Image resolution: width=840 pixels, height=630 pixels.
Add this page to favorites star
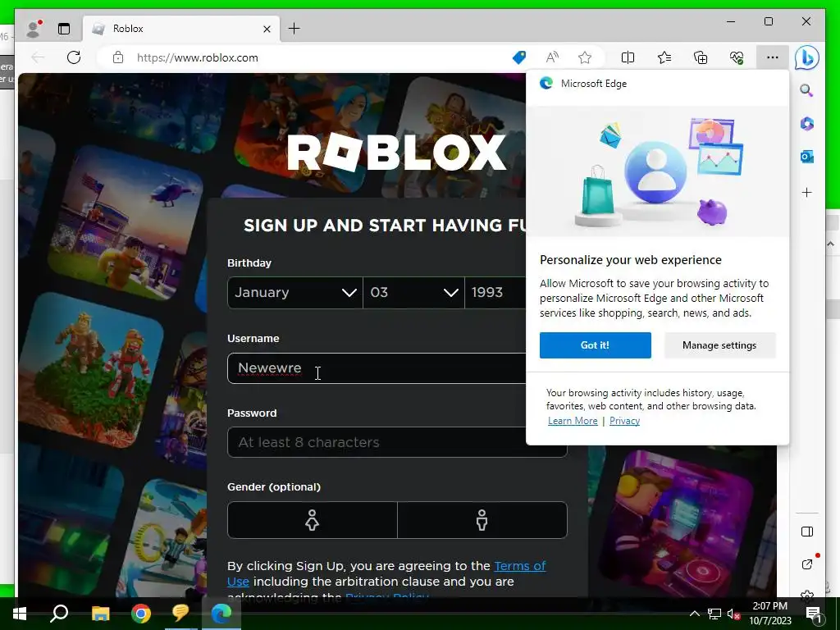[585, 57]
